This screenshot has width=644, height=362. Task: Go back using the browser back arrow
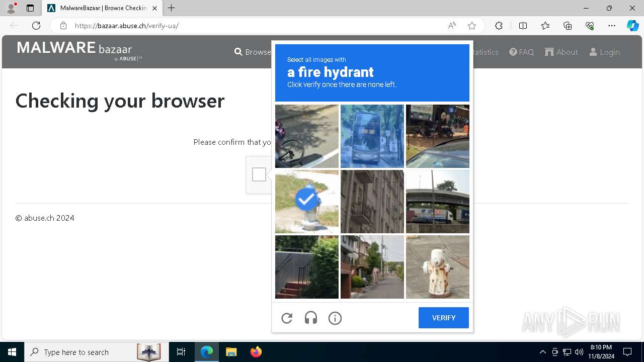(x=14, y=26)
